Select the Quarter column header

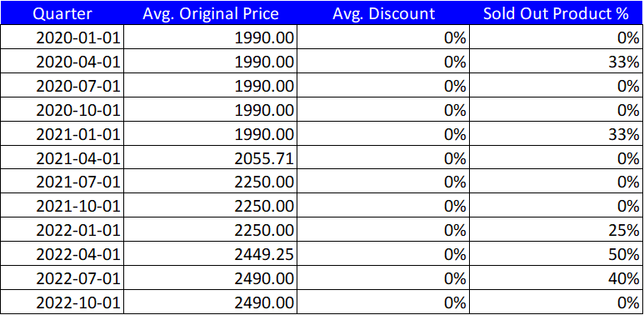[x=62, y=12]
